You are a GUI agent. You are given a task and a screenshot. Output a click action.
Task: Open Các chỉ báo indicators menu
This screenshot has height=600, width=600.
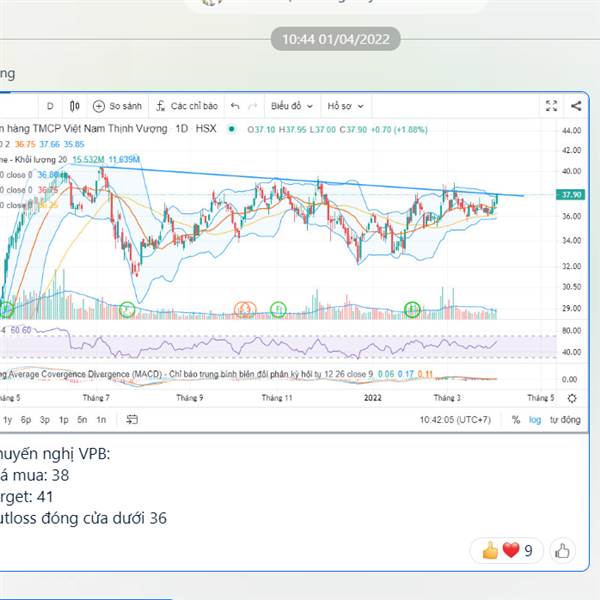point(187,106)
